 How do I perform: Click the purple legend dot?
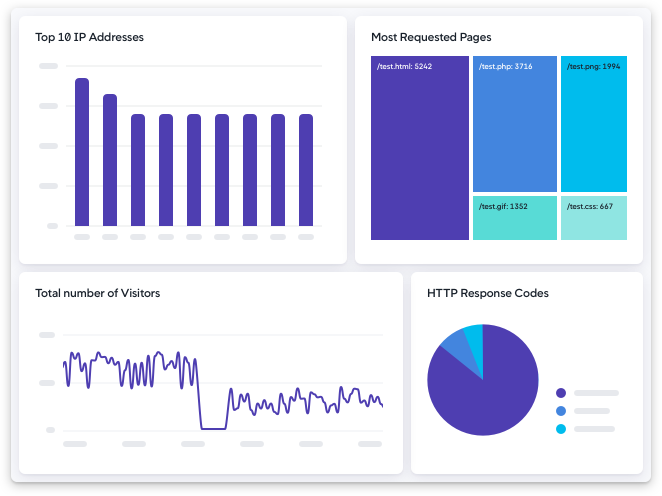click(561, 393)
